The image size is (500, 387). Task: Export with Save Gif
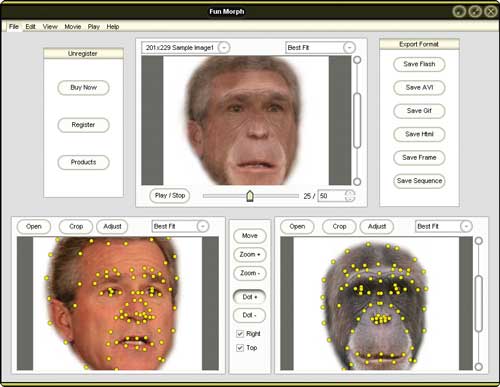click(419, 111)
